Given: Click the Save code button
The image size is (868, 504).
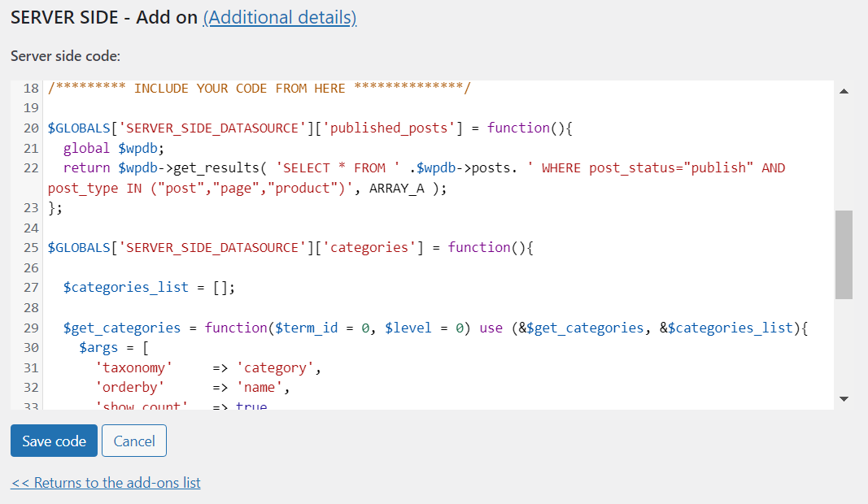Looking at the screenshot, I should [x=54, y=441].
